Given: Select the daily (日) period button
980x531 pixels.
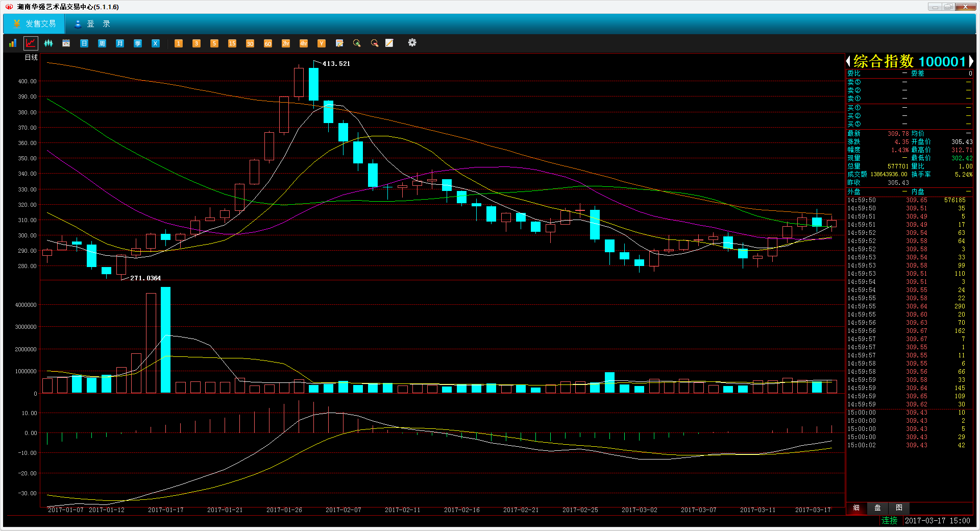Looking at the screenshot, I should click(x=84, y=43).
